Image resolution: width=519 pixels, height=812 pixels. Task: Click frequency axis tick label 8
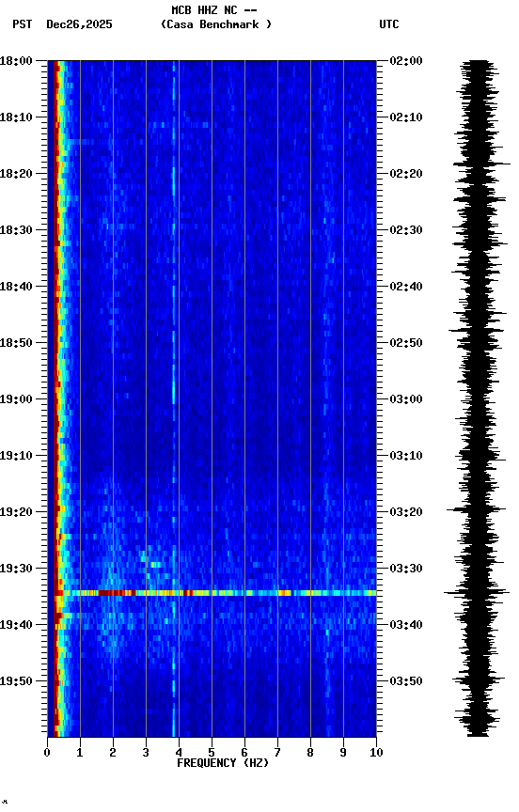tap(310, 753)
